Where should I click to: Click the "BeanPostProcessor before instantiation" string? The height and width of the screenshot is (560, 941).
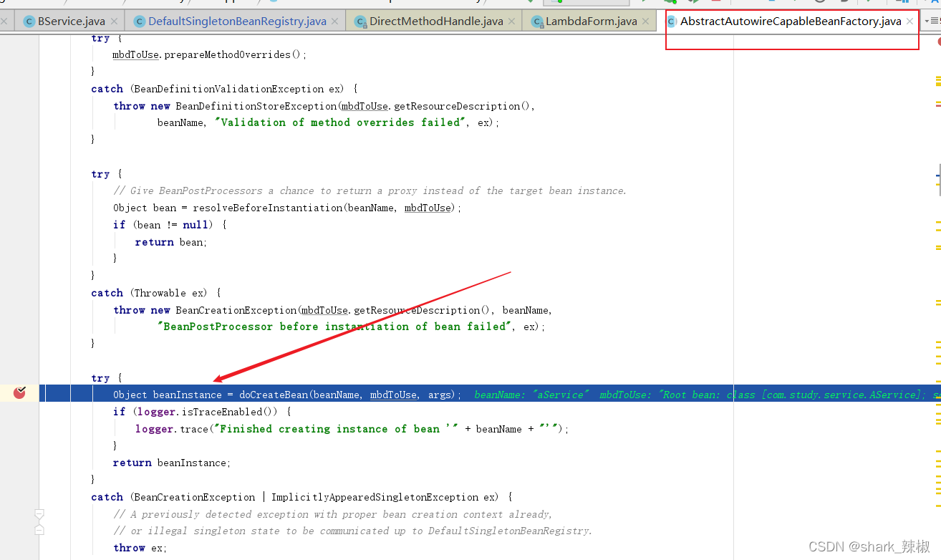pyautogui.click(x=335, y=327)
